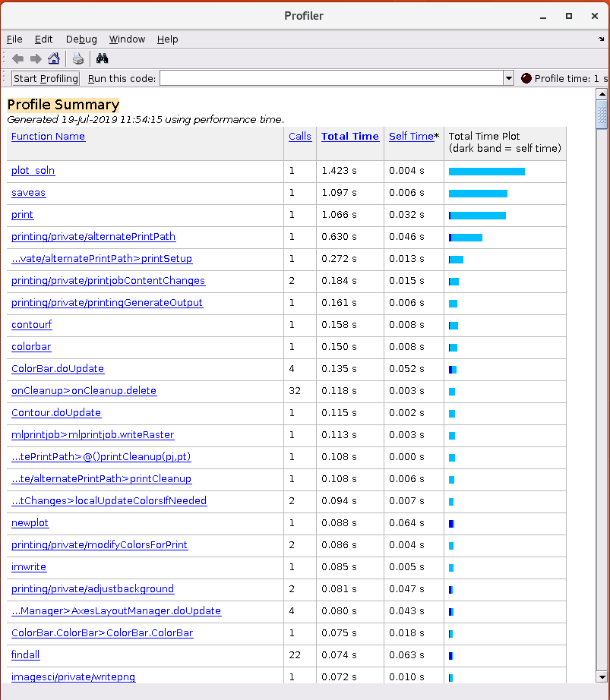Open the saveas function link
The width and height of the screenshot is (610, 700).
(29, 193)
